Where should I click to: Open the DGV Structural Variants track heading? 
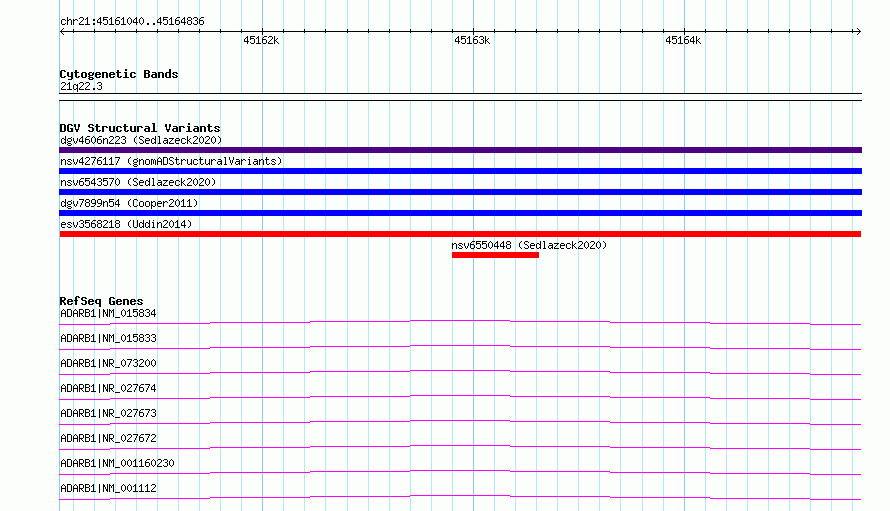click(x=140, y=128)
